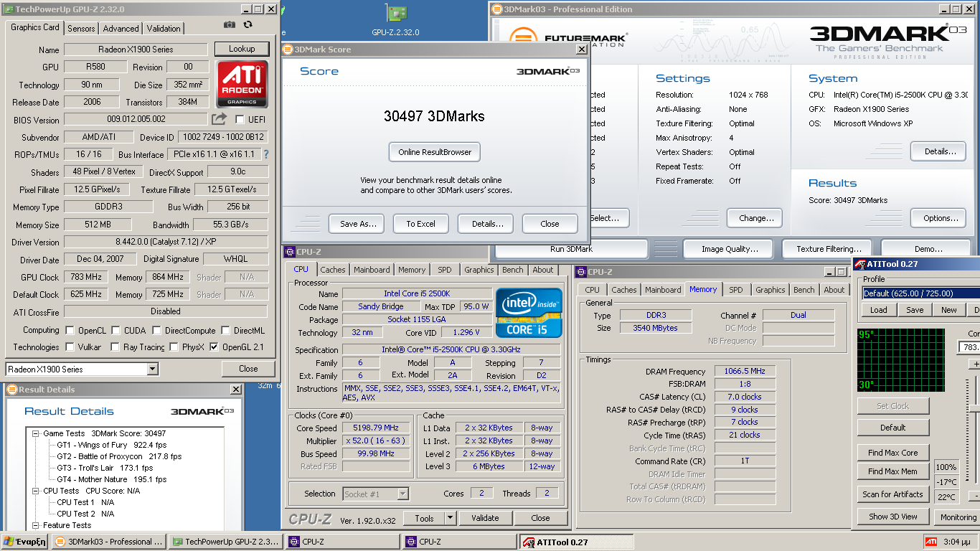Click the Result Details window title icon

11,390
